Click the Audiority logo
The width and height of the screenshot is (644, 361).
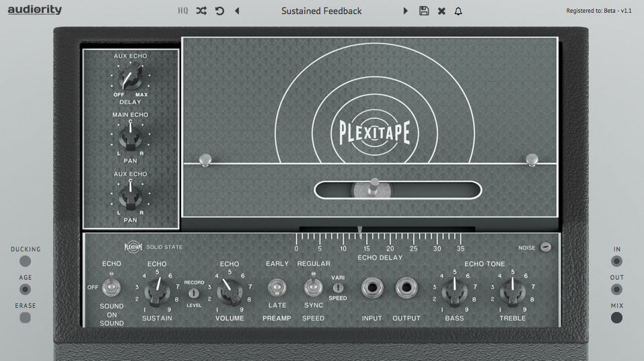point(35,10)
